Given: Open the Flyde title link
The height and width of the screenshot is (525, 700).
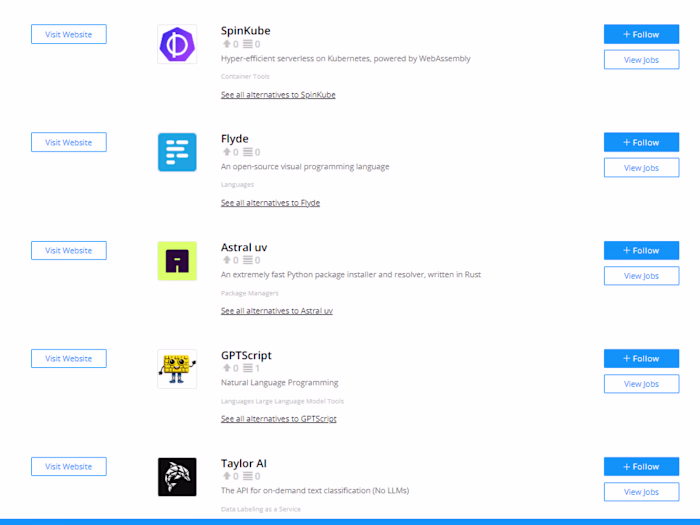Looking at the screenshot, I should [234, 139].
